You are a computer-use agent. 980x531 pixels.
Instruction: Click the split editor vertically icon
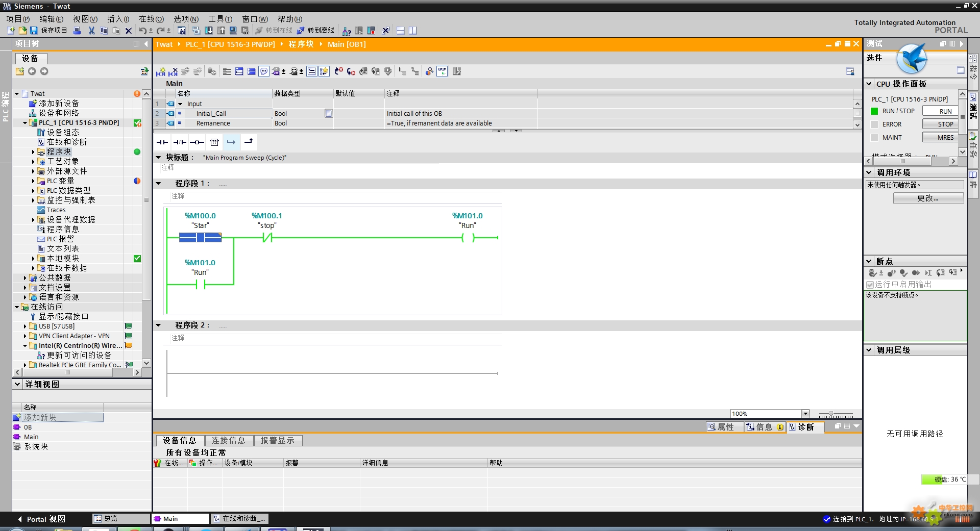412,31
